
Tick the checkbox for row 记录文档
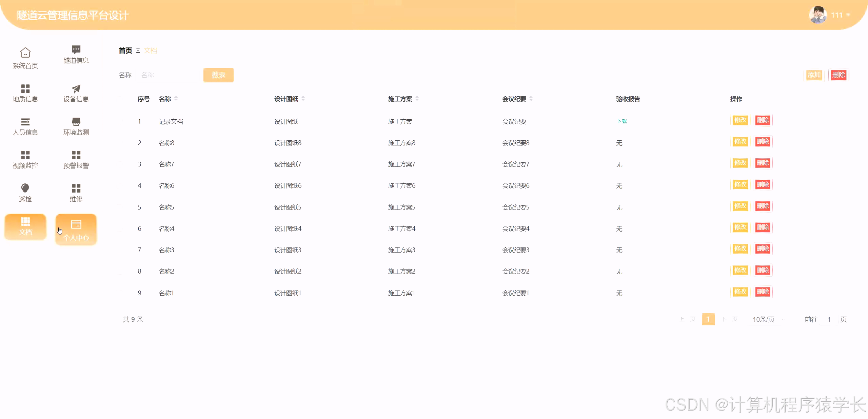click(x=120, y=121)
